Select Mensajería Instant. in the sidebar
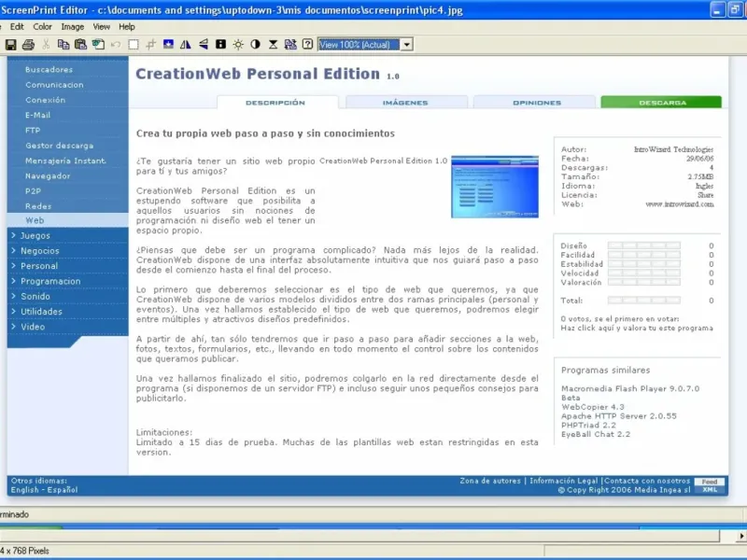This screenshot has height=560, width=747. click(x=65, y=161)
